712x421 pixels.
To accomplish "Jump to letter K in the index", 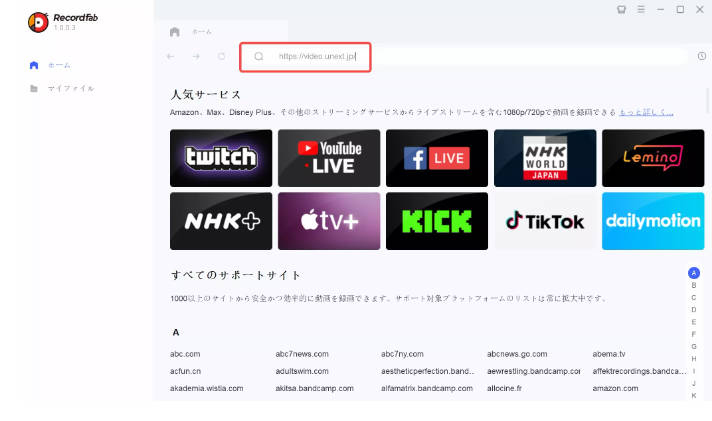I will (x=694, y=396).
